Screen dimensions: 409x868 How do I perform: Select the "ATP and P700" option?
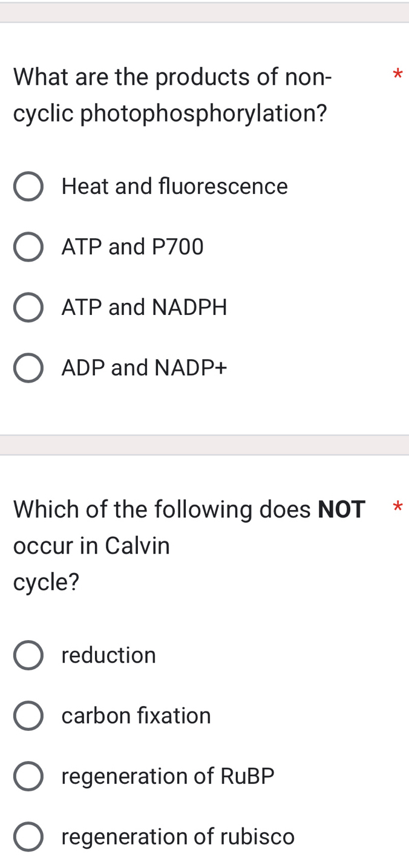tap(28, 247)
